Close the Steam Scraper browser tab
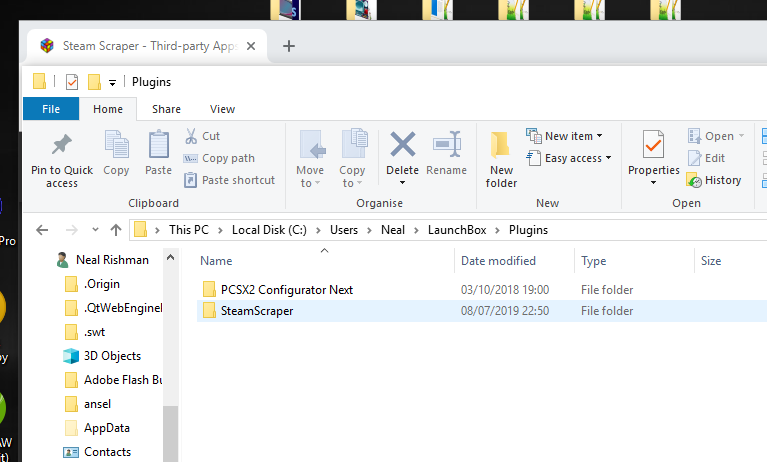This screenshot has height=462, width=767. point(251,46)
